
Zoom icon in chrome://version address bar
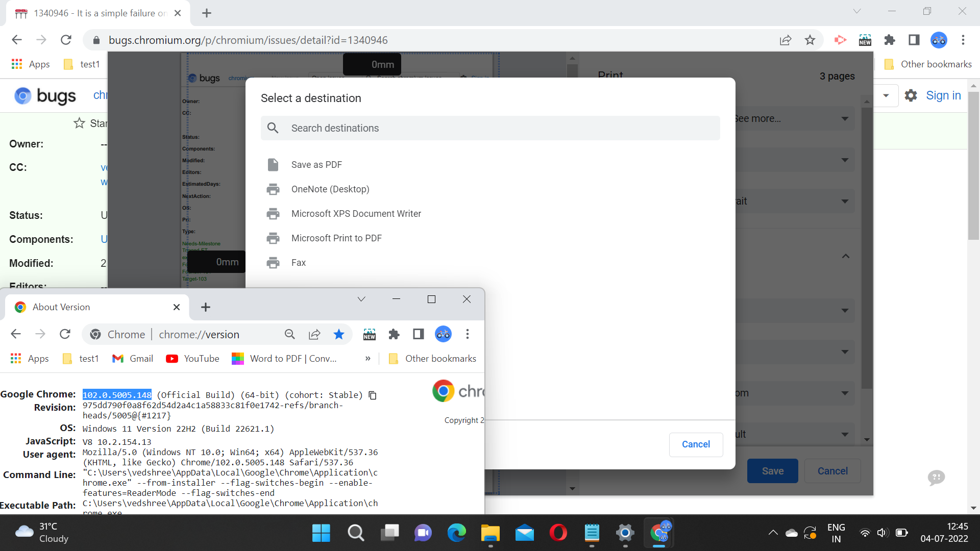click(x=290, y=334)
